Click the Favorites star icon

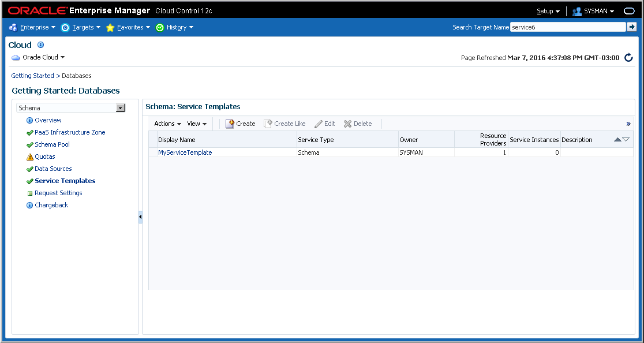click(110, 28)
